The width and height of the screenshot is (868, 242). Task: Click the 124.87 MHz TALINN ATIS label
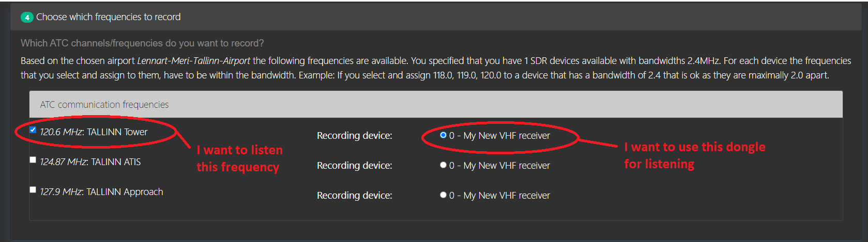[x=90, y=162]
